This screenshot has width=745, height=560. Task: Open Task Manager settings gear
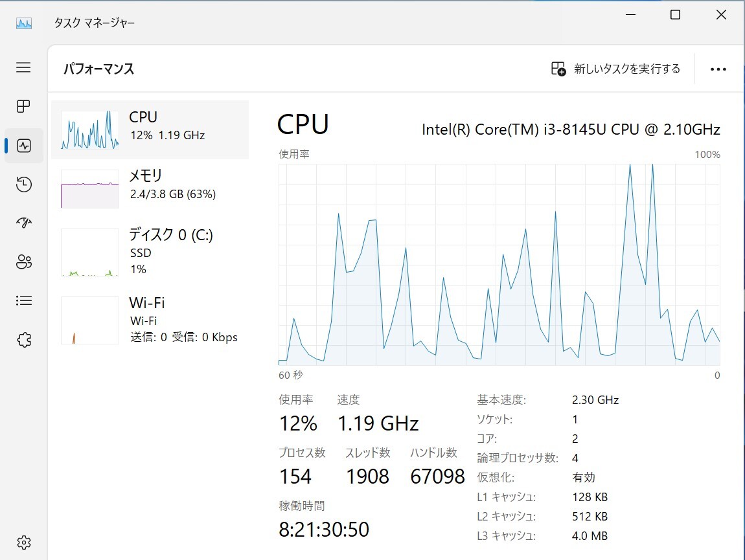[x=24, y=543]
